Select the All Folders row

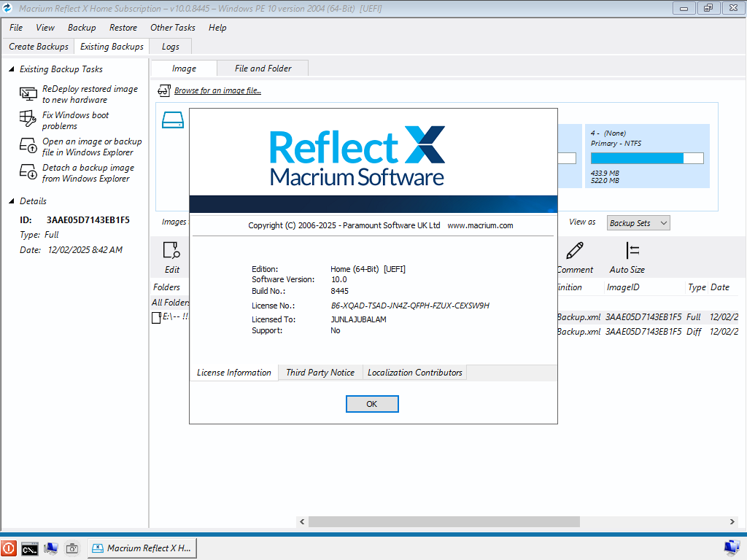tap(171, 303)
